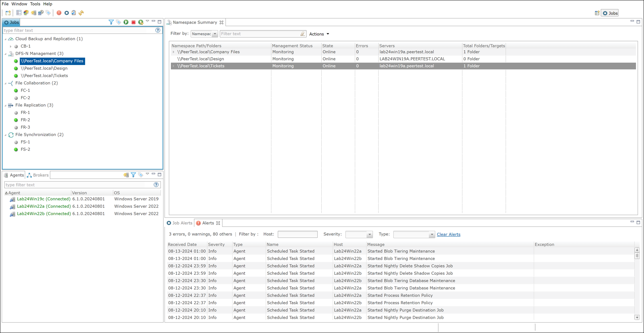Click the Jobs perspective button at top right
Image resolution: width=644 pixels, height=333 pixels.
tap(610, 13)
